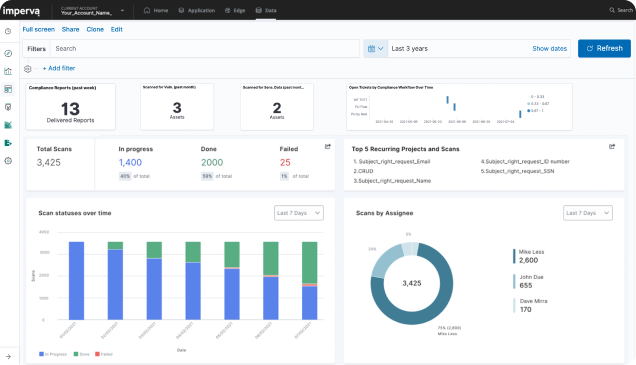Viewport: 636px width, 365px height.
Task: Click Dave Mirra 170 legend entry
Action: click(x=531, y=305)
